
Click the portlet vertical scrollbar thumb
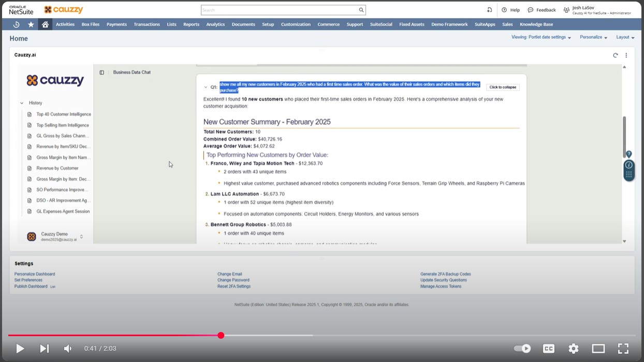coord(624,137)
